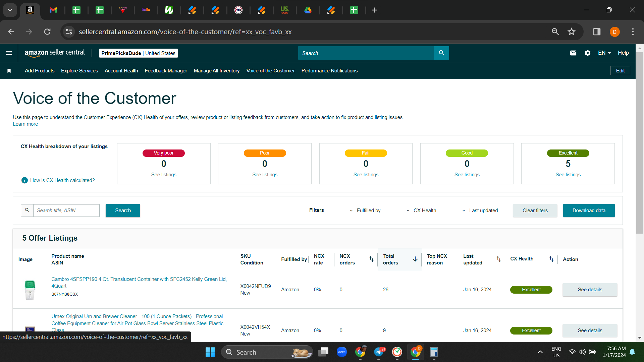
Task: Open the Calculator taskbar icon
Action: click(x=434, y=352)
